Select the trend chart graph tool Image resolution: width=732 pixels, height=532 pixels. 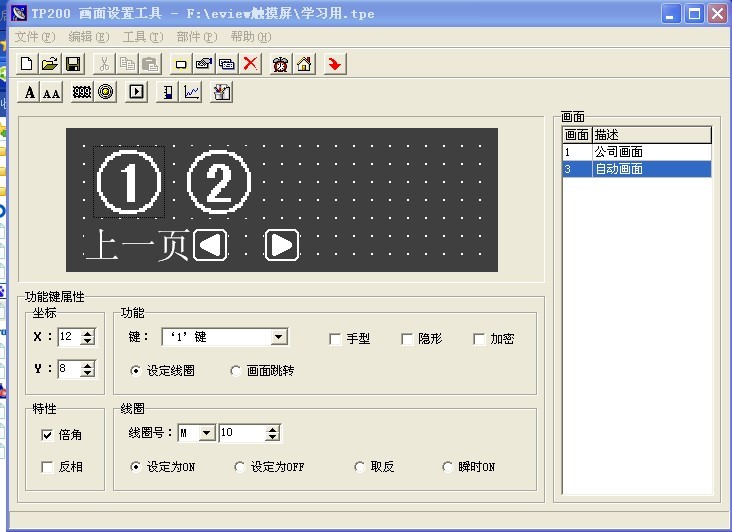point(192,93)
